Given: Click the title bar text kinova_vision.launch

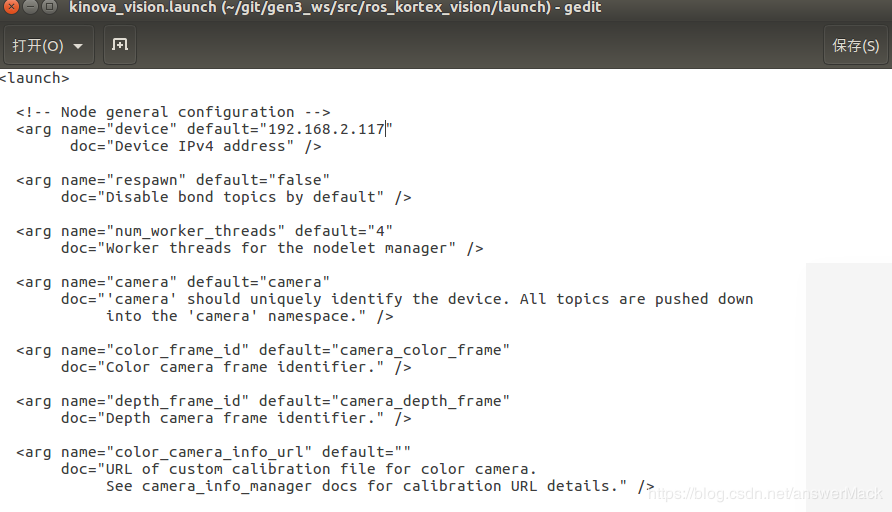Looking at the screenshot, I should (143, 7).
